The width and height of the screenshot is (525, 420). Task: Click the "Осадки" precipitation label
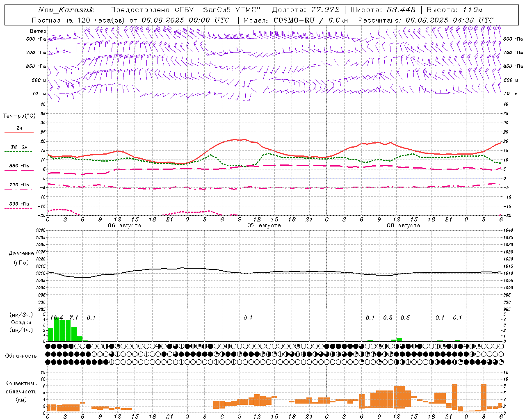point(21,323)
